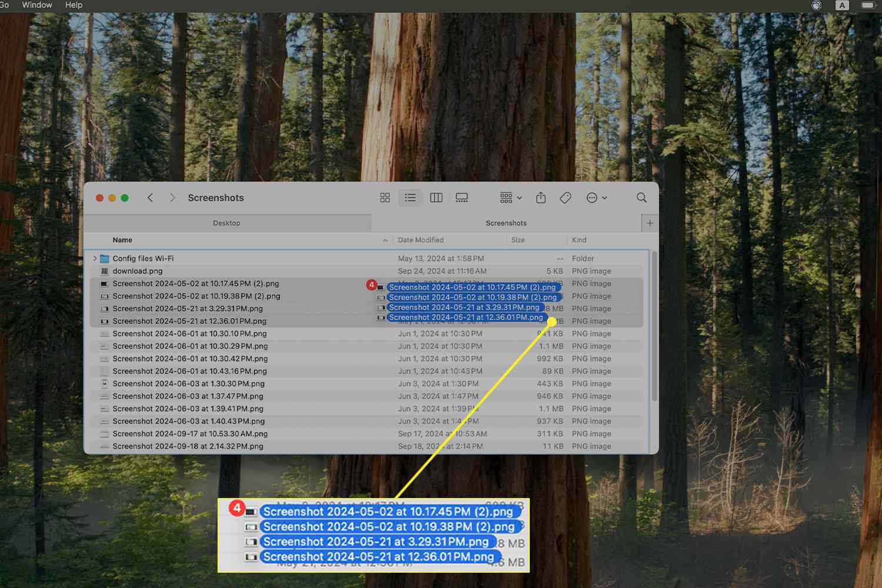The width and height of the screenshot is (882, 588).
Task: Open the More actions menu
Action: click(596, 198)
